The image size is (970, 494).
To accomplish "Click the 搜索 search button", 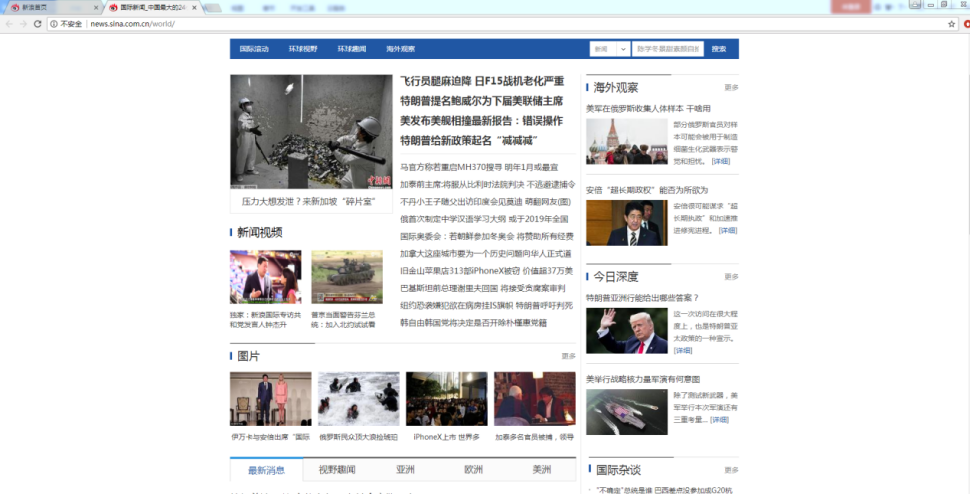I will point(719,49).
